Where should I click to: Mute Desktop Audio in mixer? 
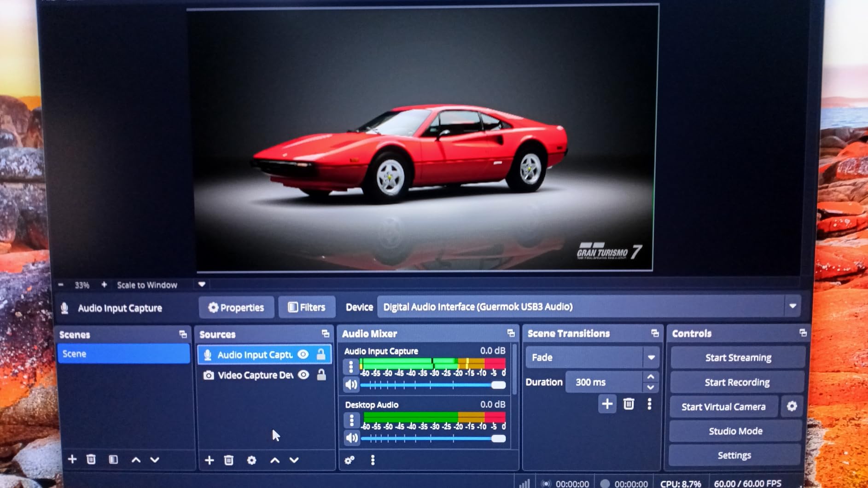[351, 438]
